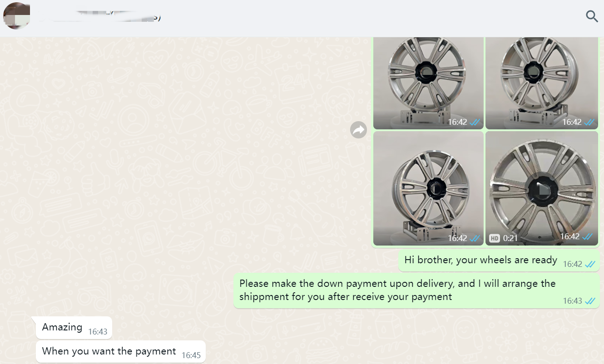This screenshot has height=364, width=604.
Task: Click the read ticks on the down payment message
Action: [590, 301]
